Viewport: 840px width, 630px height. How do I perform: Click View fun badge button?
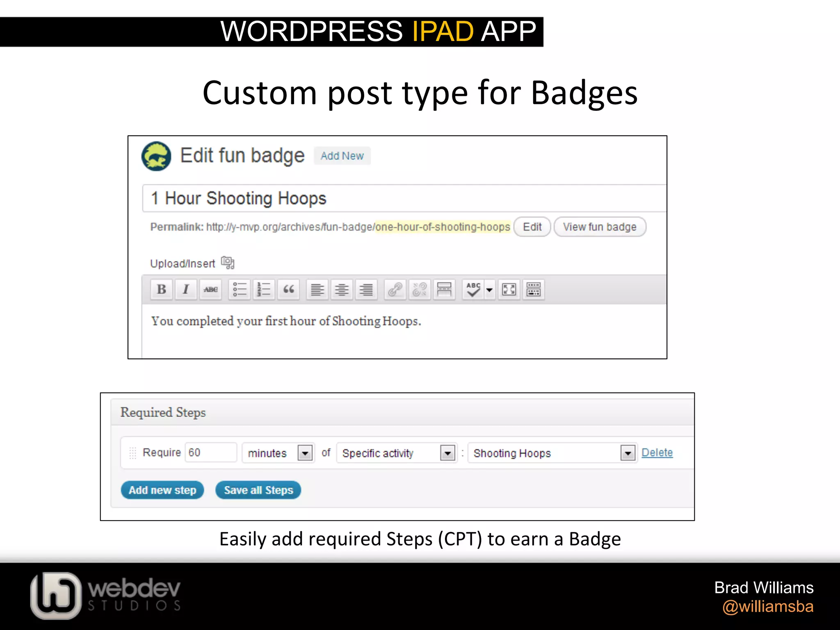600,227
